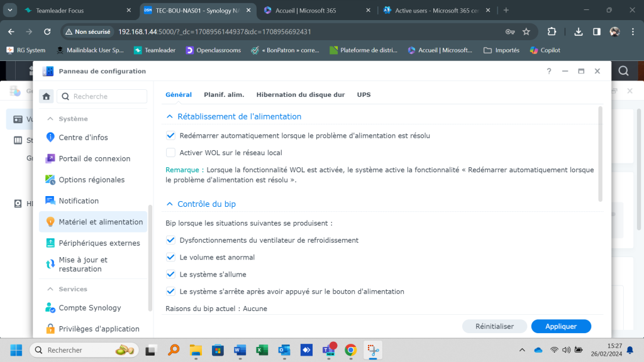
Task: Select Options régionales in sidebar
Action: pyautogui.click(x=91, y=180)
